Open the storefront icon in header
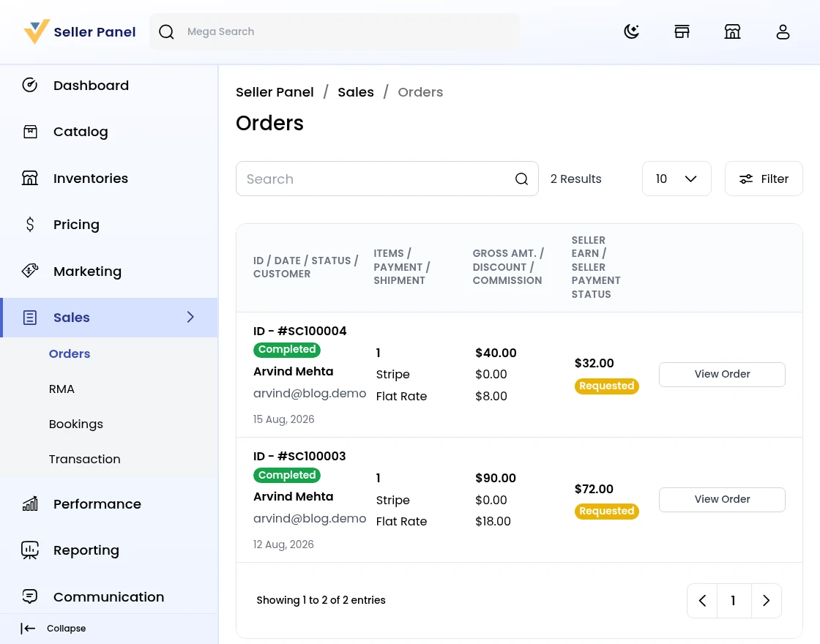820x644 pixels. tap(682, 31)
